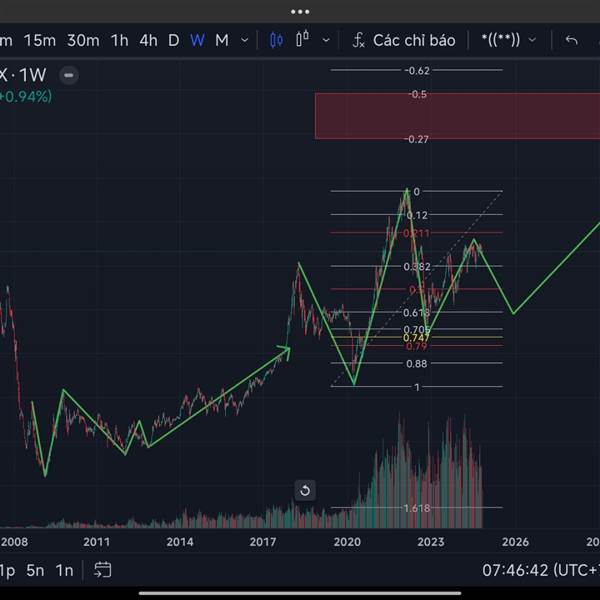This screenshot has width=600, height=600.
Task: Click the +0.94% change value
Action: [x=26, y=96]
